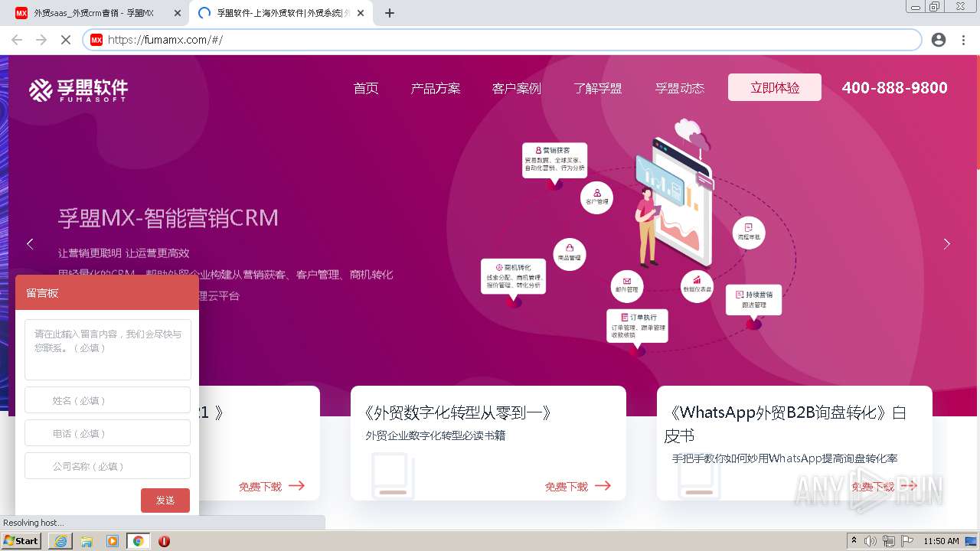Click the 商品管理 circle icon

[569, 253]
